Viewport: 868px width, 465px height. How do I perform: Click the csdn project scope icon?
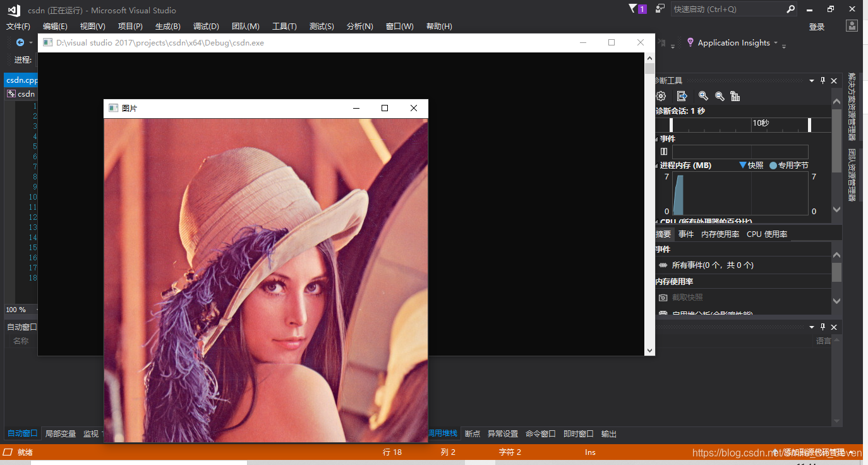(11, 94)
